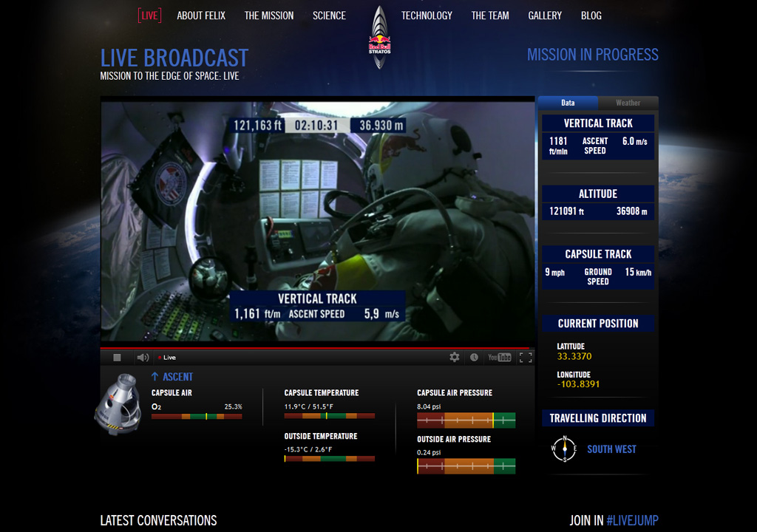The height and width of the screenshot is (532, 757).
Task: Click the 11.9°C / 51.5°F reading
Action: tap(308, 406)
